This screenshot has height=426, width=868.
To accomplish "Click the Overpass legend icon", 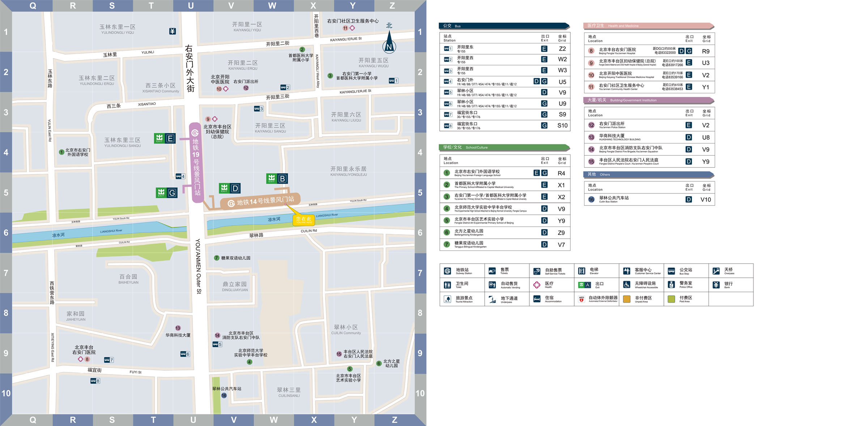I will pyautogui.click(x=716, y=271).
